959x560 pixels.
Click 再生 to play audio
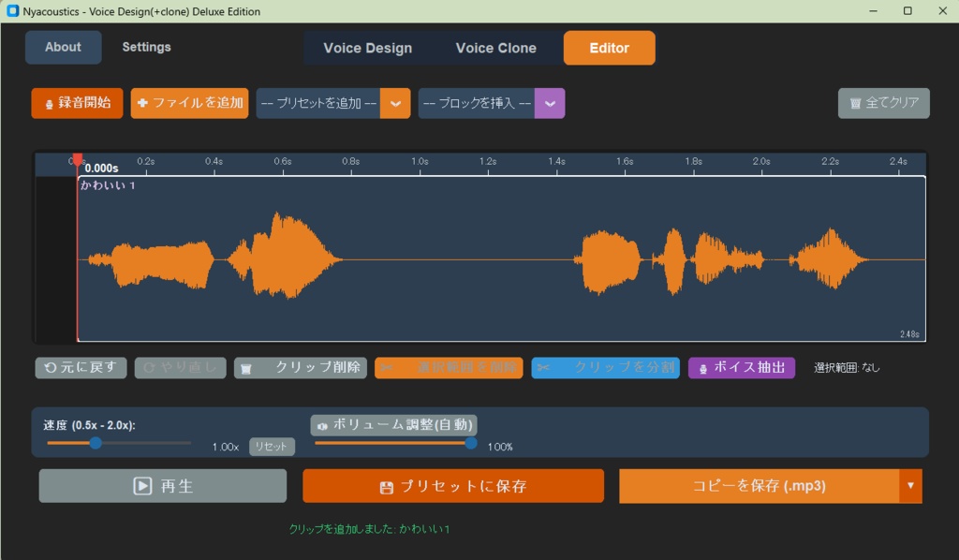[x=163, y=486]
